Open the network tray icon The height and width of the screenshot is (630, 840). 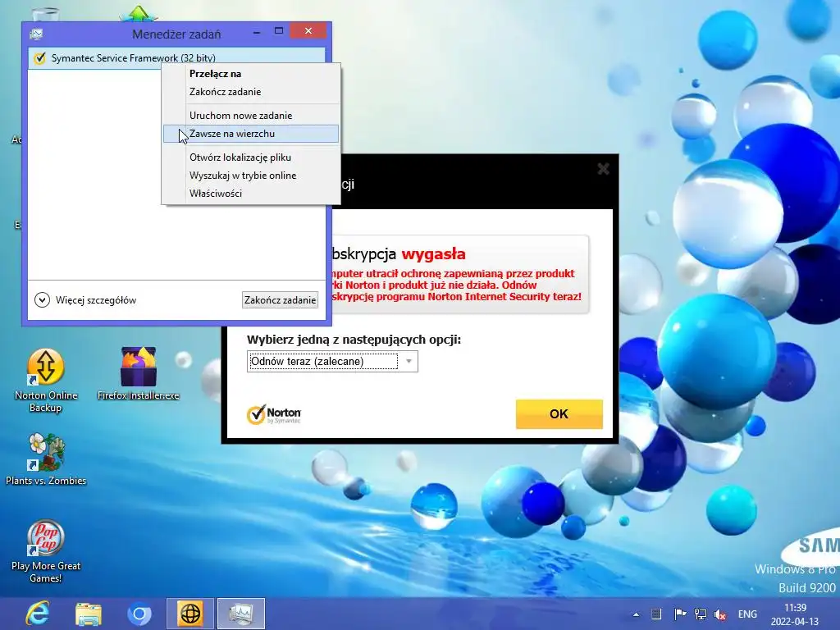[701, 614]
